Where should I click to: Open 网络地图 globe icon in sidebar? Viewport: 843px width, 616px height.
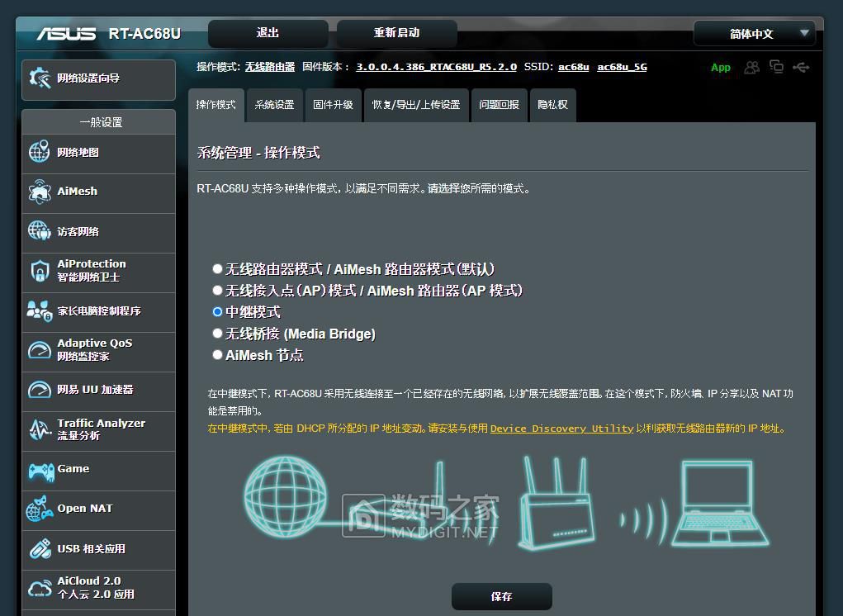(40, 152)
